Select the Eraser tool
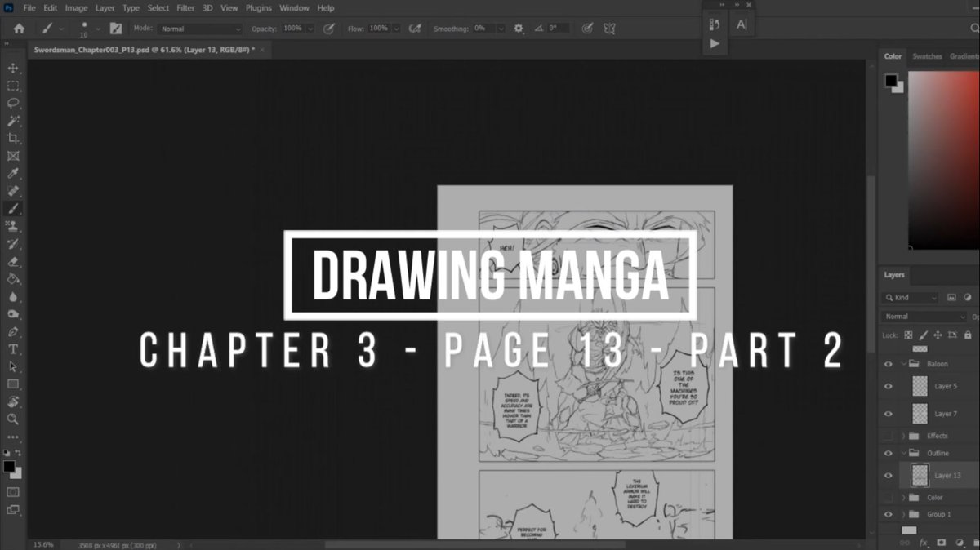Image resolution: width=980 pixels, height=550 pixels. (x=13, y=262)
